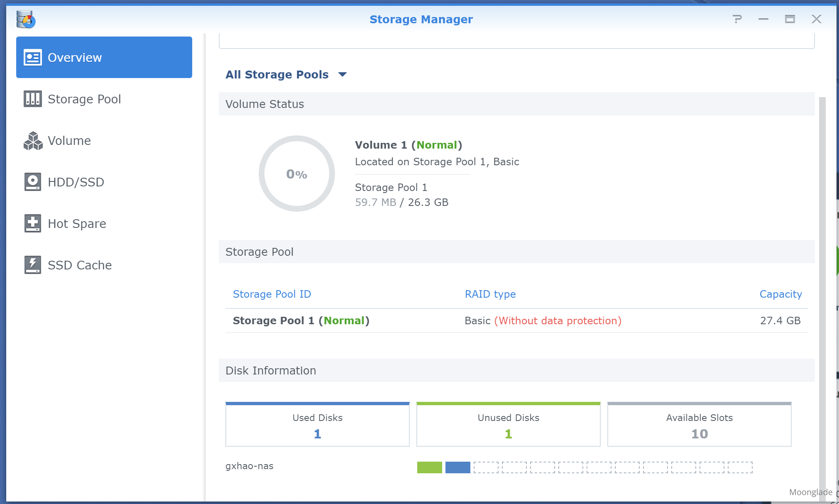This screenshot has height=504, width=839.
Task: Click the green unused disk slot
Action: pyautogui.click(x=429, y=467)
